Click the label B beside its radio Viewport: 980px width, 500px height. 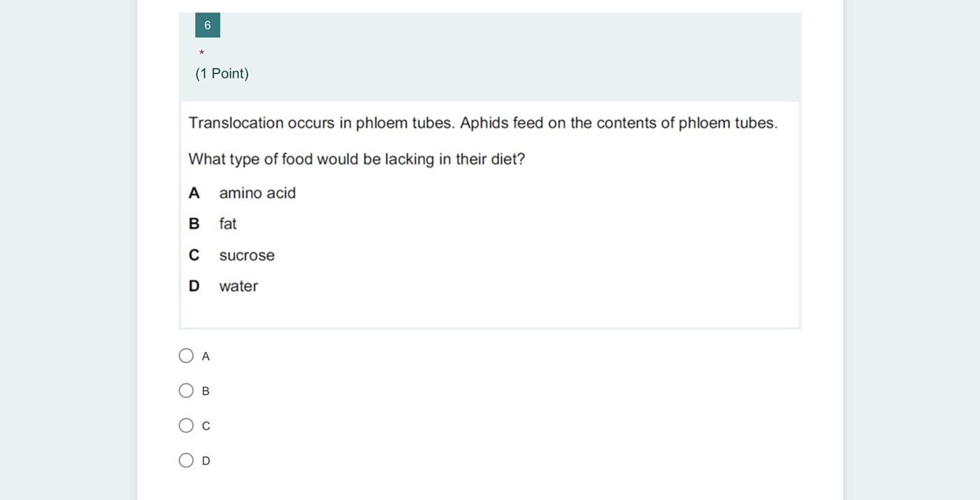tap(206, 391)
